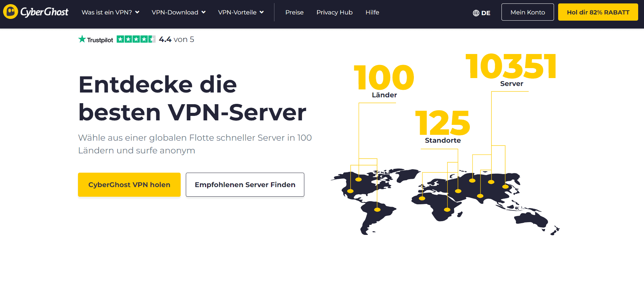
Task: Click the yellow server pin in southern Africa
Action: pyautogui.click(x=447, y=209)
